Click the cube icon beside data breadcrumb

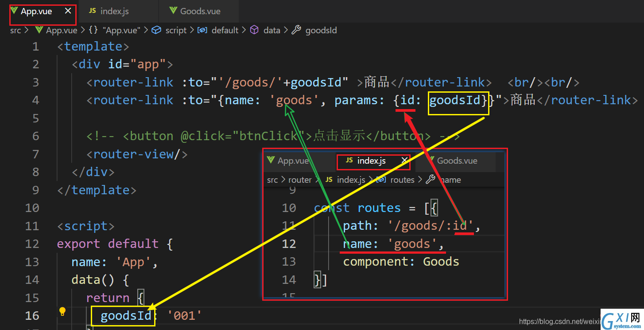pyautogui.click(x=254, y=30)
